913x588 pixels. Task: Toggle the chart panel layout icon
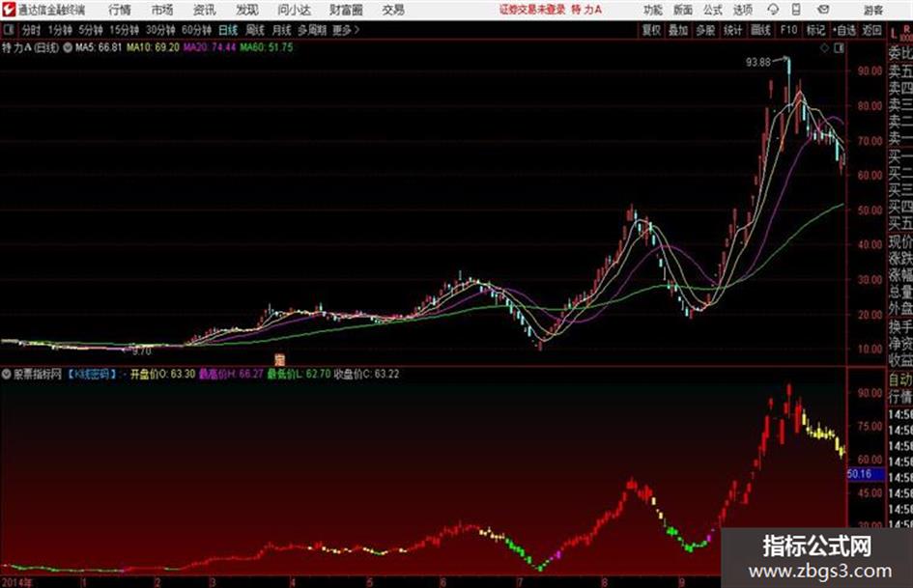[x=839, y=48]
